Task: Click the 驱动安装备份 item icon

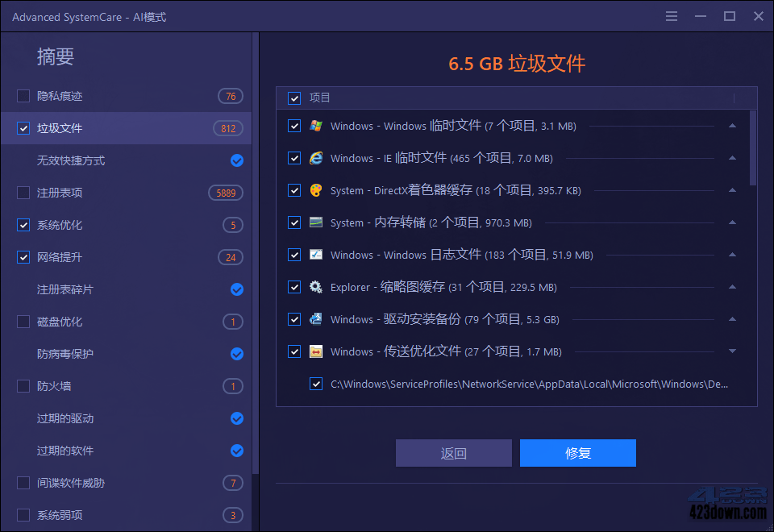Action: click(x=316, y=319)
